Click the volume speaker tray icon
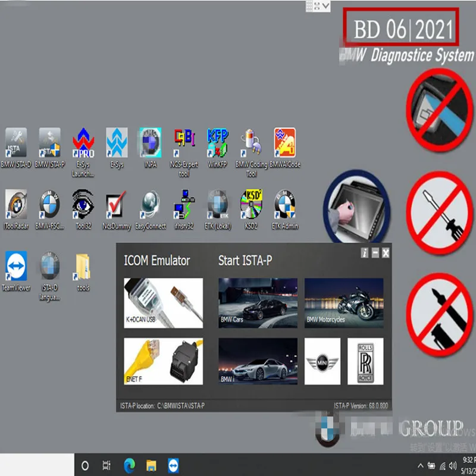The width and height of the screenshot is (476, 476). 453,465
